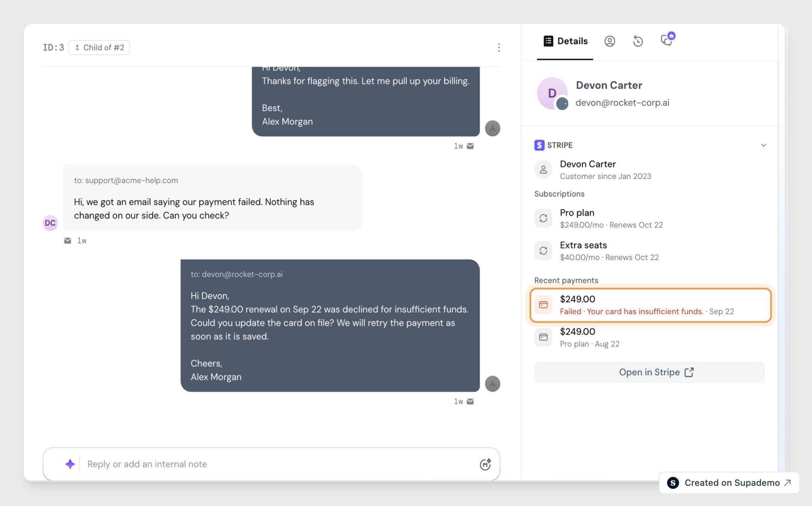This screenshot has width=812, height=506.
Task: Click the to: devon@rocket-corp.ai recipient line
Action: pyautogui.click(x=236, y=274)
